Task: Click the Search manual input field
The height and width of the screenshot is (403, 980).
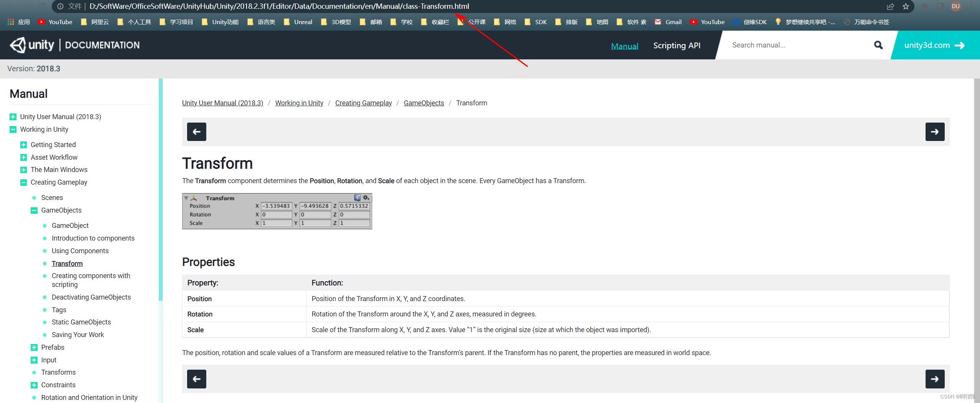Action: click(x=797, y=45)
